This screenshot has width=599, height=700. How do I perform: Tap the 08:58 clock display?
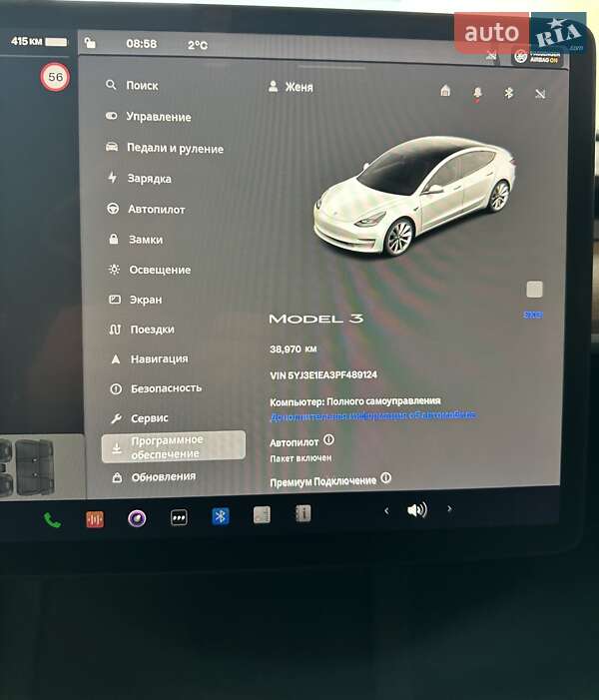[x=142, y=43]
